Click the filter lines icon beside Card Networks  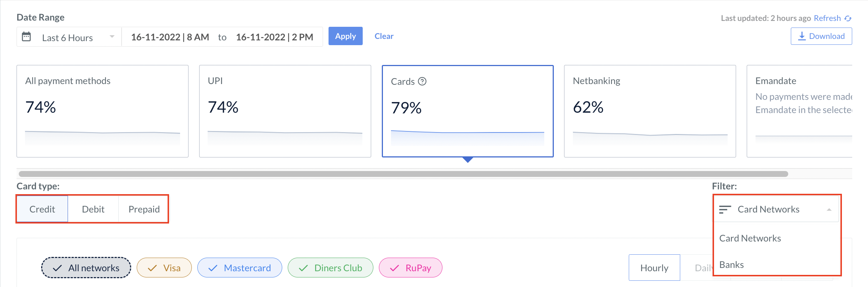725,209
